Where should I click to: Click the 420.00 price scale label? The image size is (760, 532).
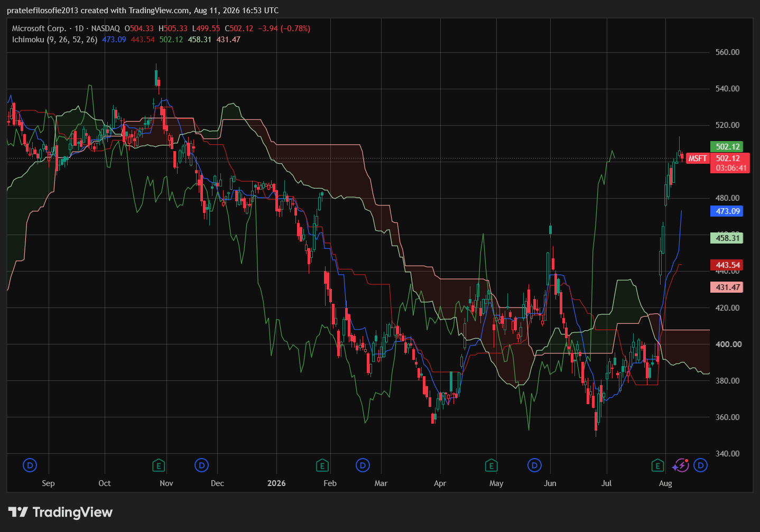[727, 307]
